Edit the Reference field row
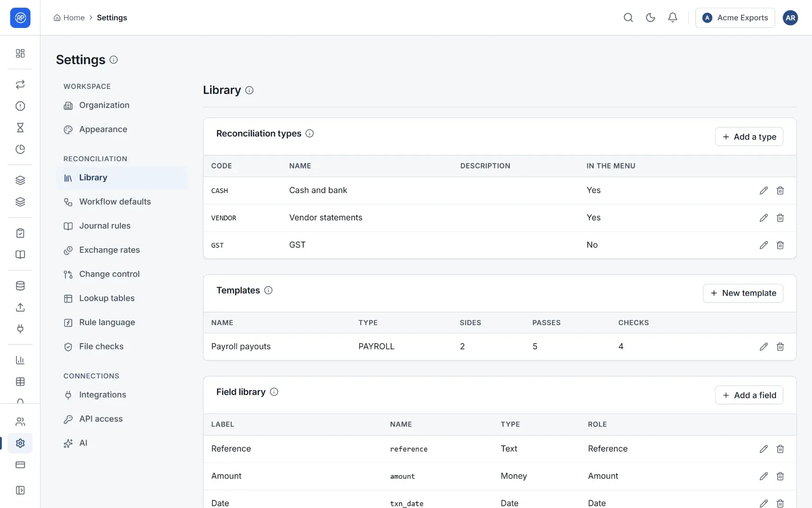Screen dimensions: 812x508 click(763, 449)
